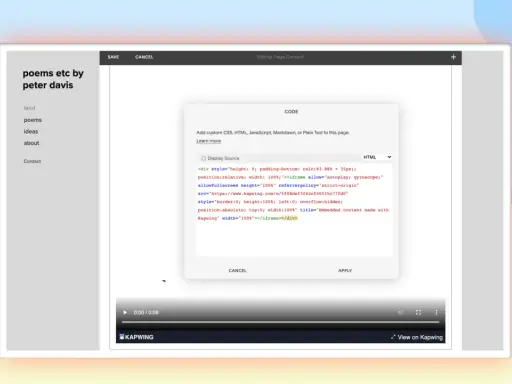Click APPLY in the Code dialog

coord(345,270)
